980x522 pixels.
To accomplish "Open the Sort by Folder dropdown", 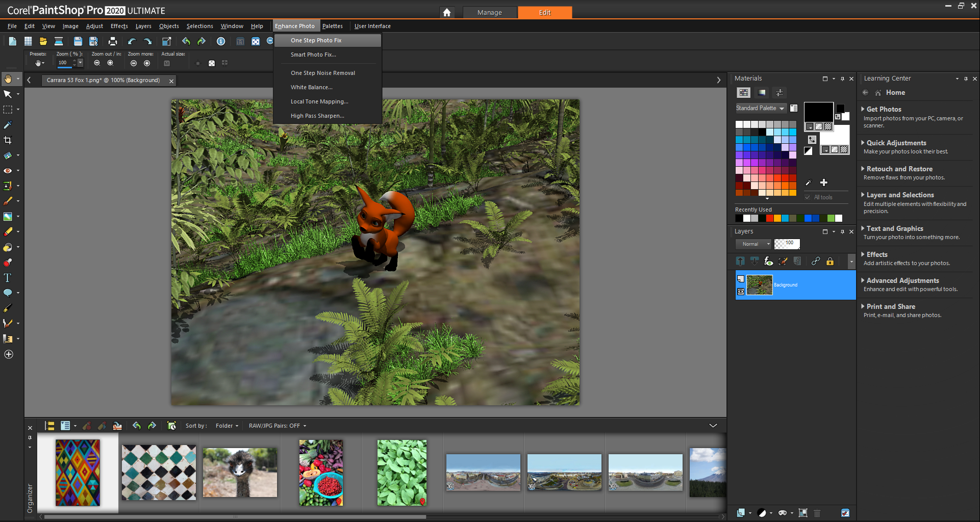I will pos(227,426).
